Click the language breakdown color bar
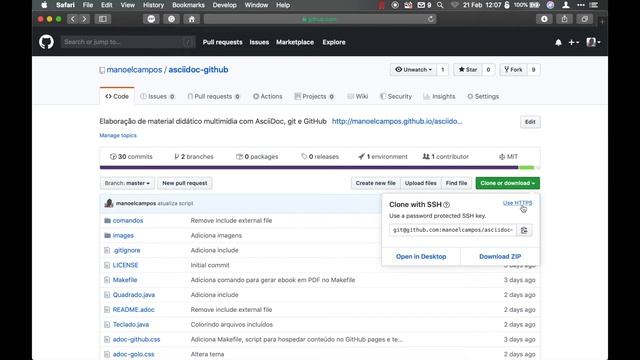This screenshot has height=360, width=640. (x=320, y=167)
